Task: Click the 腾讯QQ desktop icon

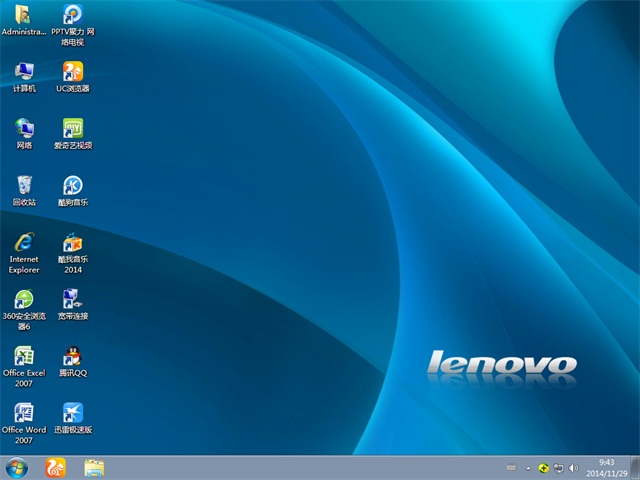Action: pyautogui.click(x=73, y=357)
